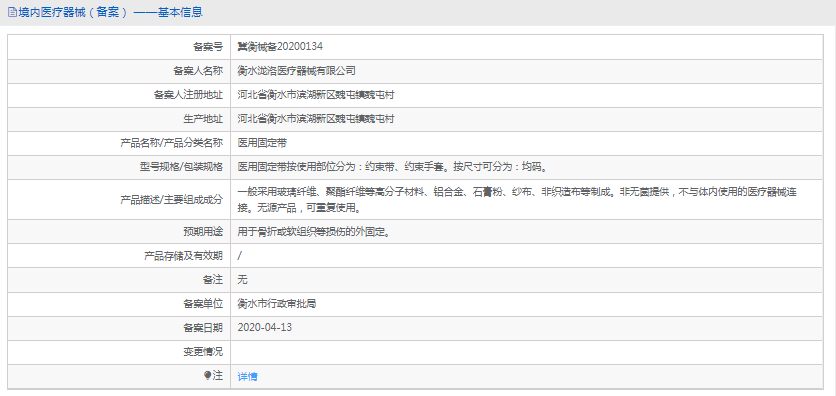Select the heading 境内医疗器械（备案）——基本信息
Image resolution: width=836 pixels, height=396 pixels.
(x=110, y=13)
